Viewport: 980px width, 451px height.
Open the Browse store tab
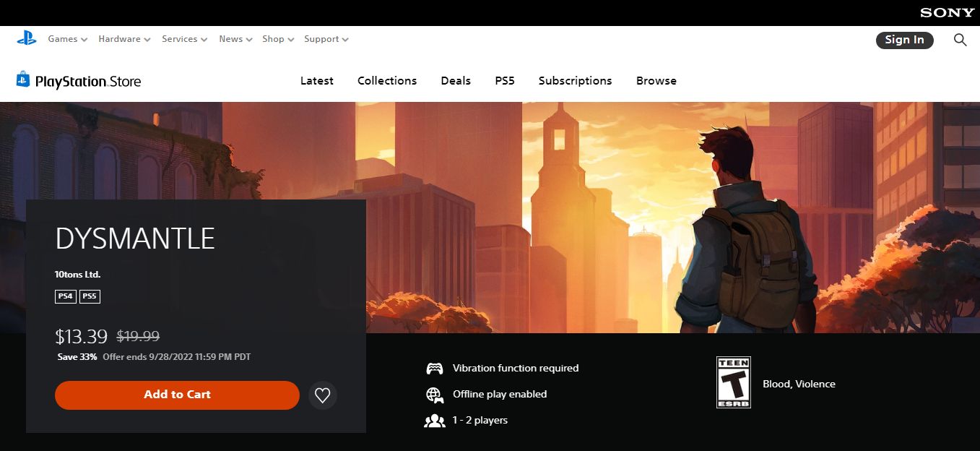point(656,81)
